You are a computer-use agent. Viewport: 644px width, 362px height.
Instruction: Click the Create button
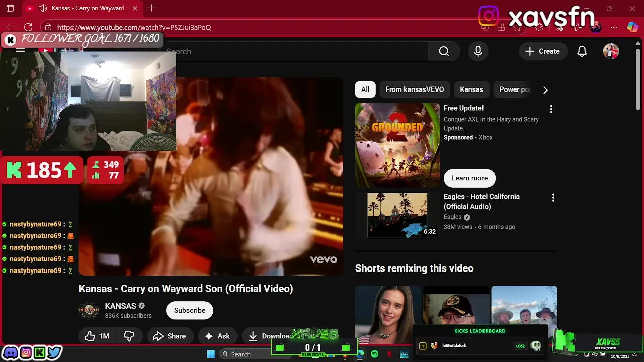(543, 51)
